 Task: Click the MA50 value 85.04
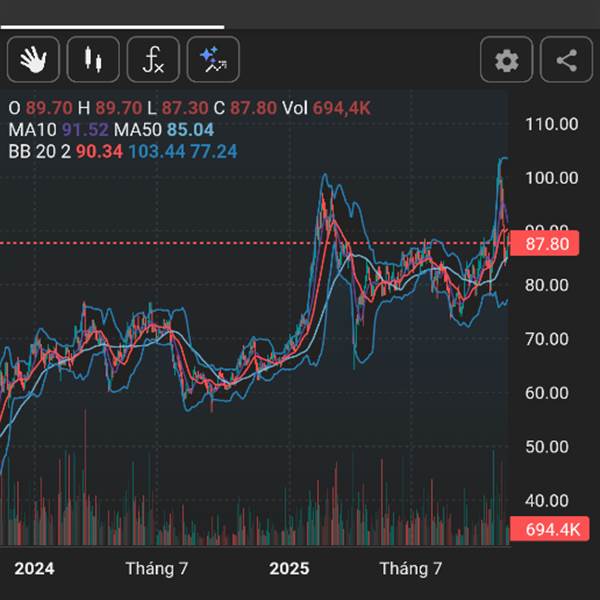coord(190,130)
